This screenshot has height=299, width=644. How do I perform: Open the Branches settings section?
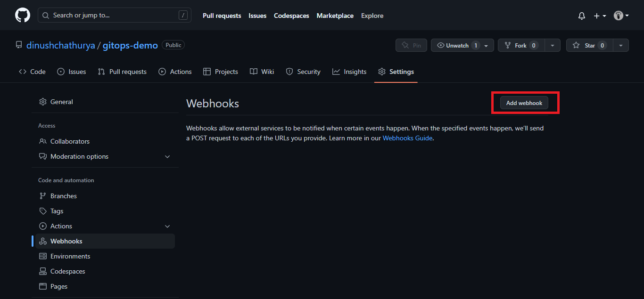[63, 195]
